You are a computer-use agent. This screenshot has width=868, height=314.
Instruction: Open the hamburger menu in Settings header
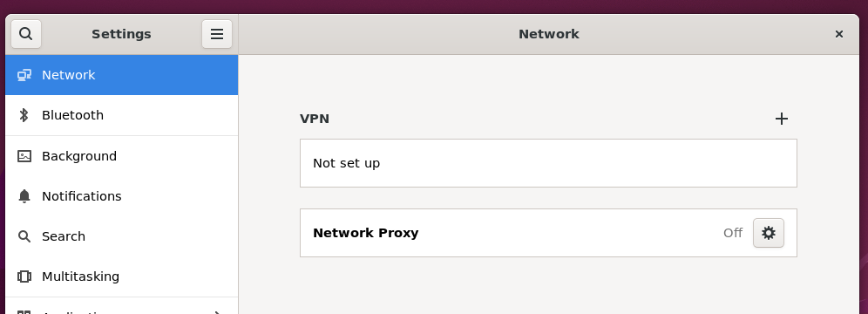(217, 34)
